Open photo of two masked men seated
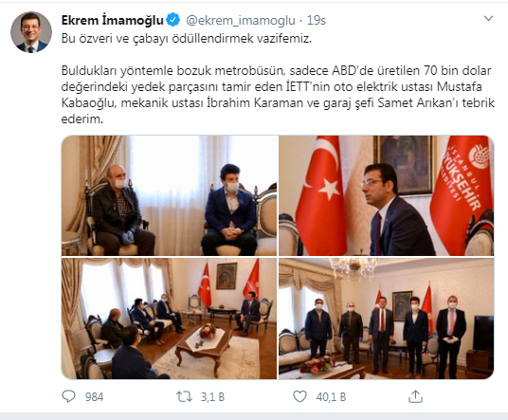This screenshot has height=420, width=508. [x=170, y=195]
